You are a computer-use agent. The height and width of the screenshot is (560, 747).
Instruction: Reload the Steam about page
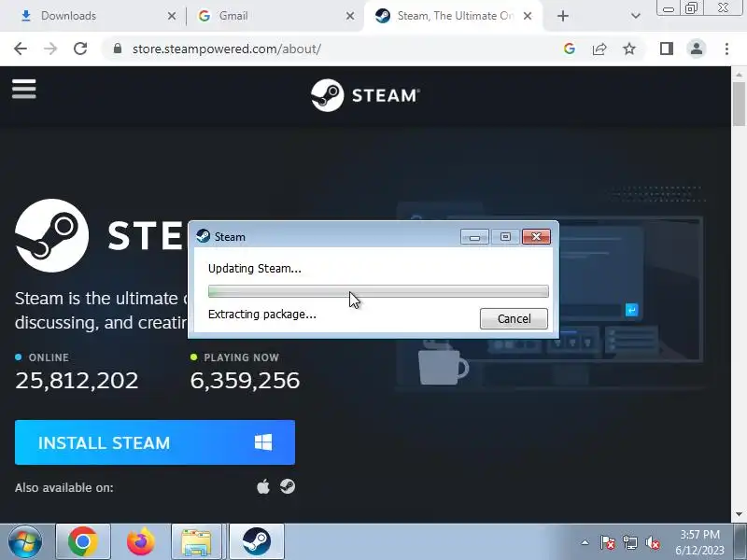[x=80, y=49]
